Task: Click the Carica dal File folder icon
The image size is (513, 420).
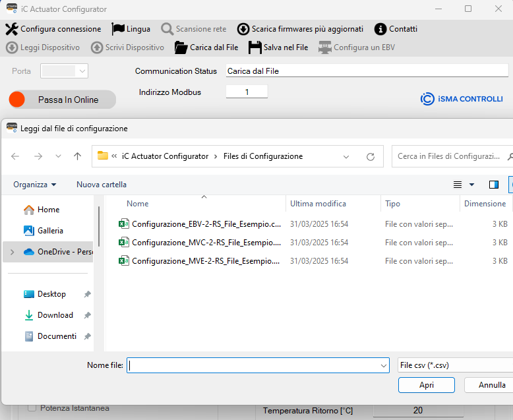Action: (x=181, y=47)
